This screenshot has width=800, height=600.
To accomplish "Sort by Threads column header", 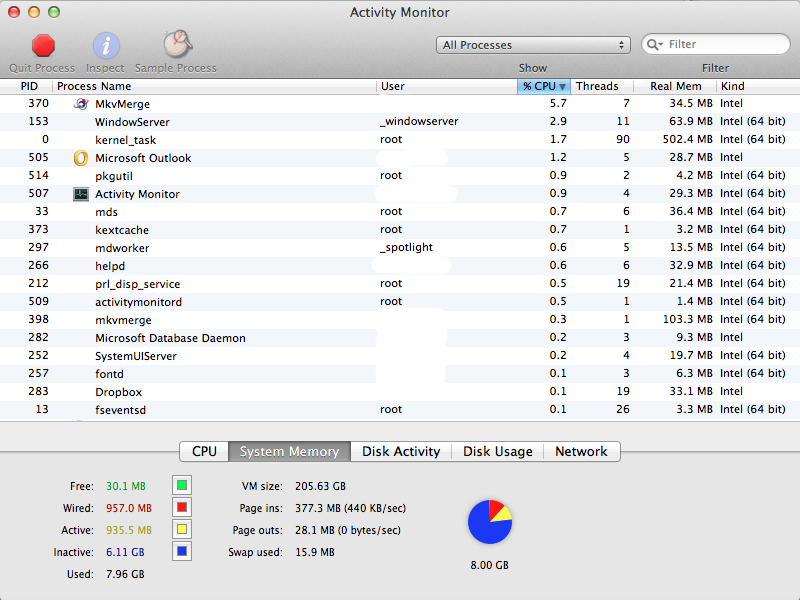I will (602, 86).
